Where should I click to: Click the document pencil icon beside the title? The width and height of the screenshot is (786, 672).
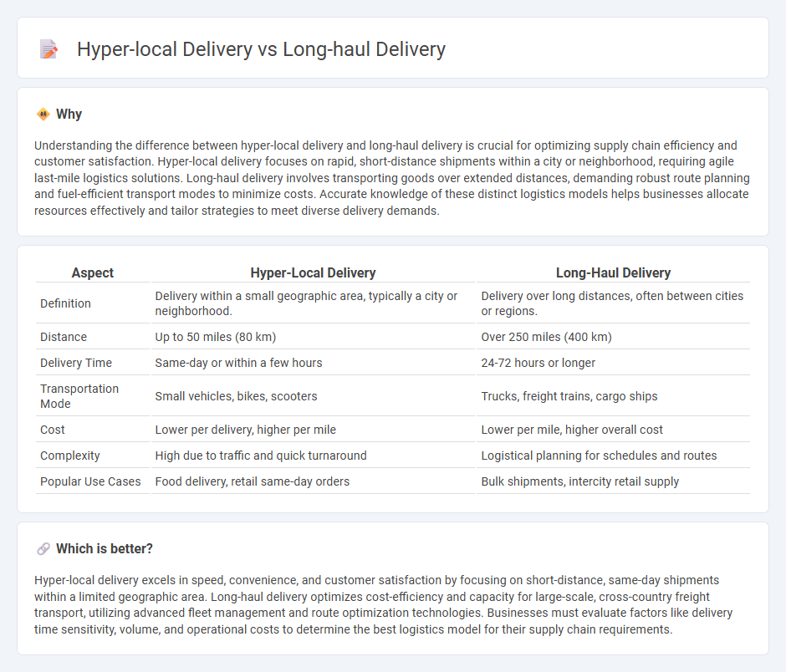coord(48,49)
